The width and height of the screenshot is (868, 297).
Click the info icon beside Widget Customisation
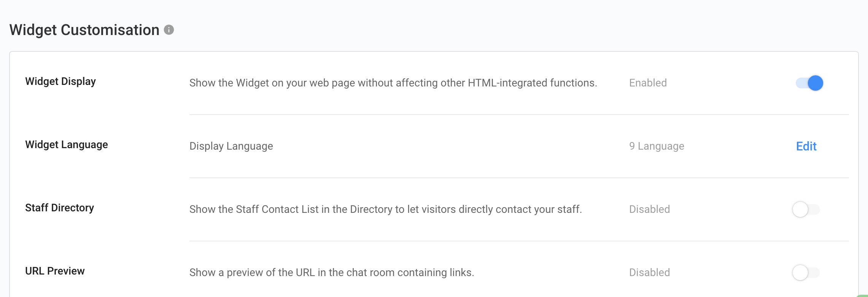[x=169, y=30]
